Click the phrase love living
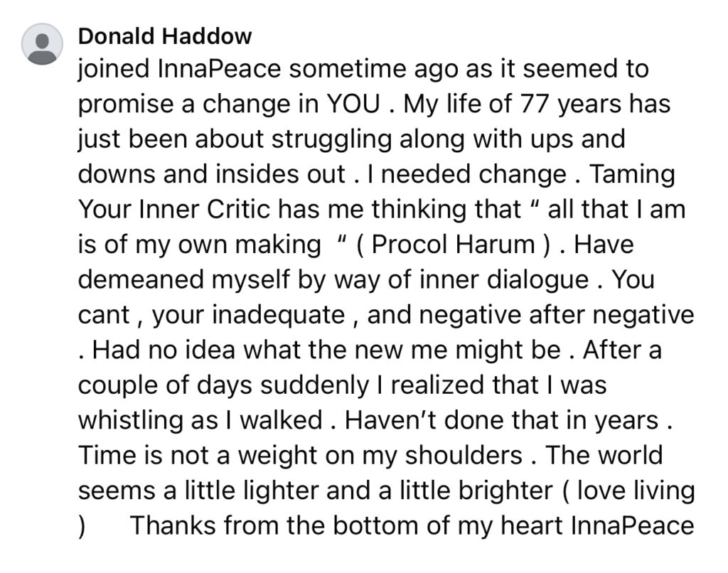728x573 pixels. (x=636, y=491)
